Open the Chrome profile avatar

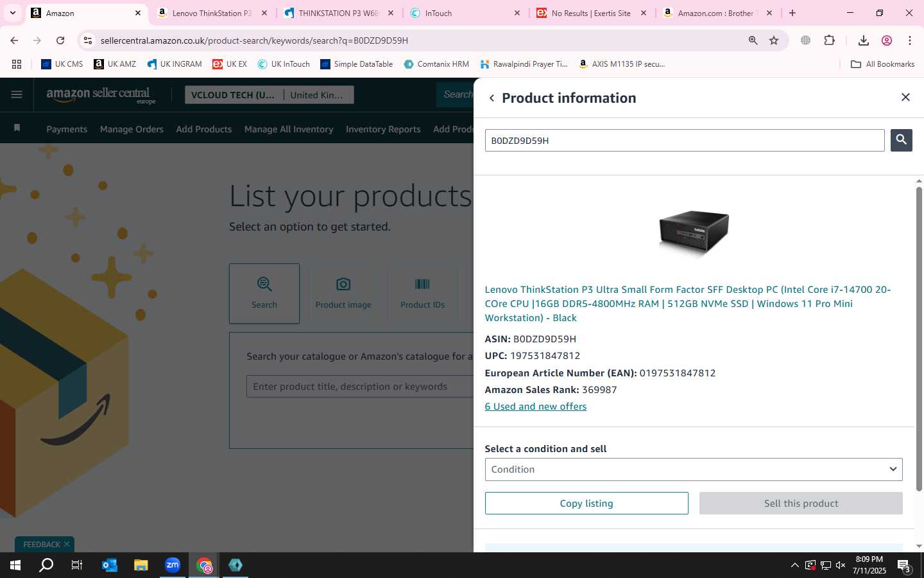tap(887, 40)
